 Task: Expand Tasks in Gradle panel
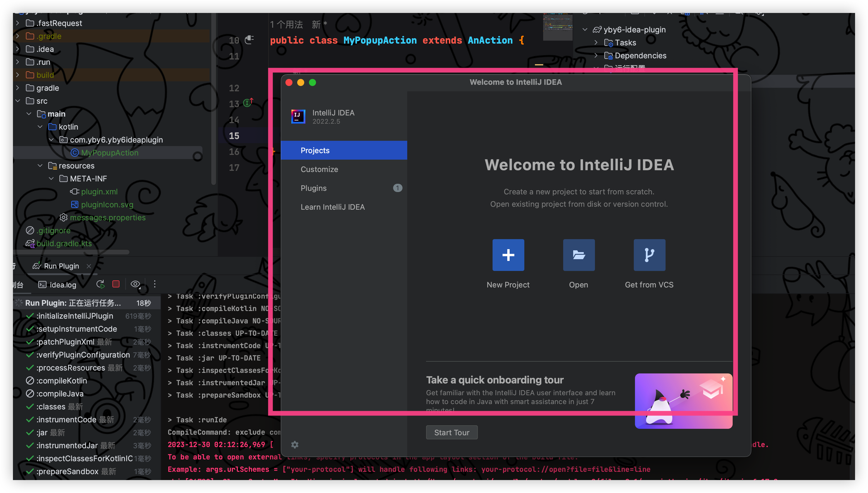[x=596, y=43]
